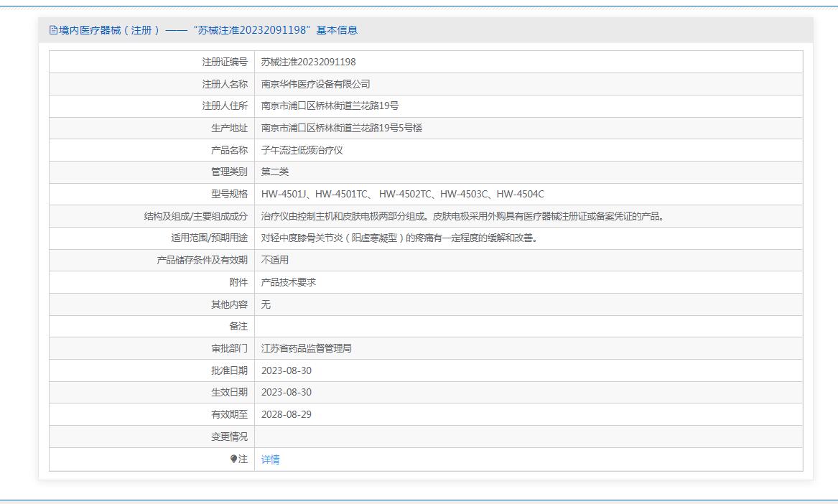838x504 pixels.
Task: Click company name 南京华伟医疗设备有限公司
Action: point(315,85)
